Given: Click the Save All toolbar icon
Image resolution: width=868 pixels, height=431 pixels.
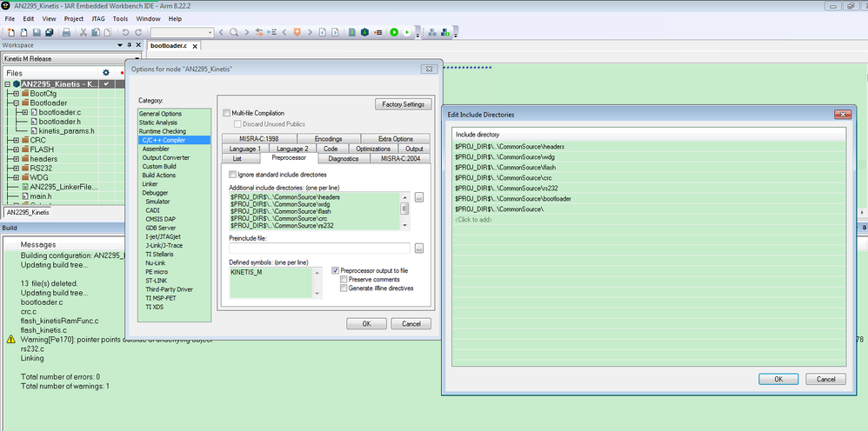Looking at the screenshot, I should point(50,33).
